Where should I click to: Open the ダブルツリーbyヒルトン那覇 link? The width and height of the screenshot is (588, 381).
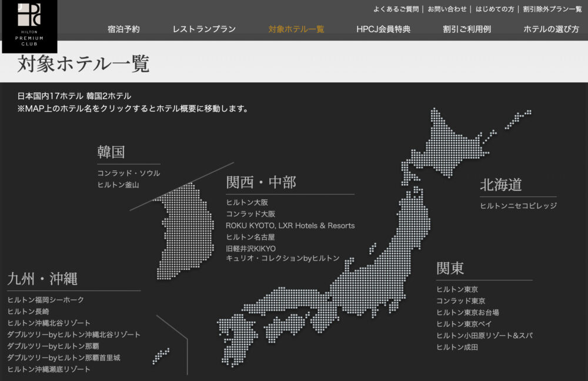click(53, 346)
